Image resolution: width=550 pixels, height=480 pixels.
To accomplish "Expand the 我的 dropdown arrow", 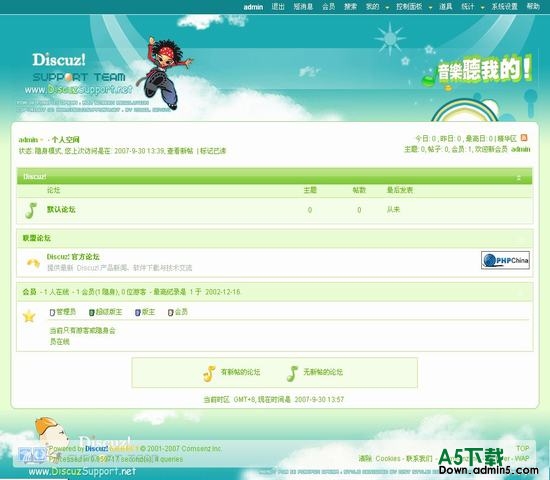I will coord(387,7).
